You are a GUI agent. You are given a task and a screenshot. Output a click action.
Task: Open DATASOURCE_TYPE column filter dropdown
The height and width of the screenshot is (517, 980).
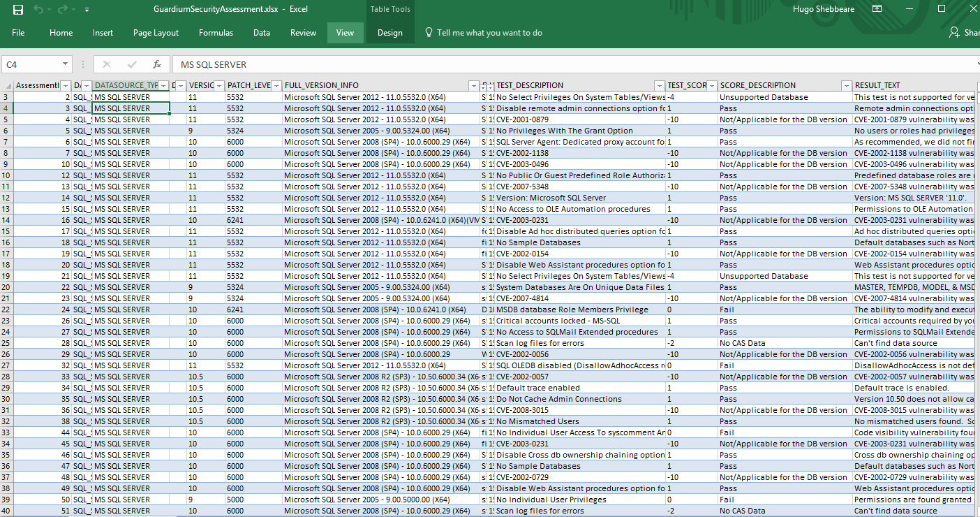(x=163, y=85)
